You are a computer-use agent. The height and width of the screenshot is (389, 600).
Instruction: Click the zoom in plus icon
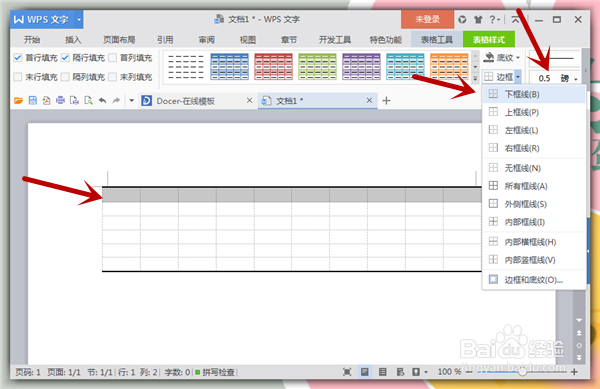(x=574, y=372)
